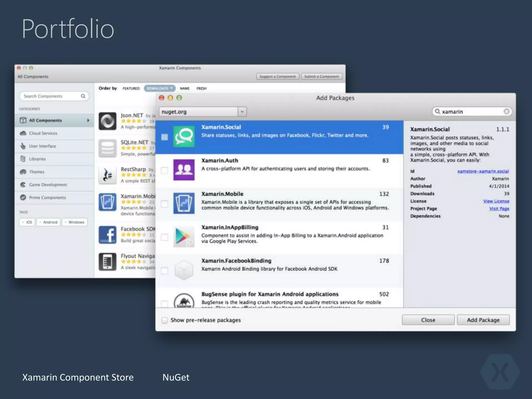
Task: Click the BugSense plugin icon
Action: pyautogui.click(x=184, y=301)
